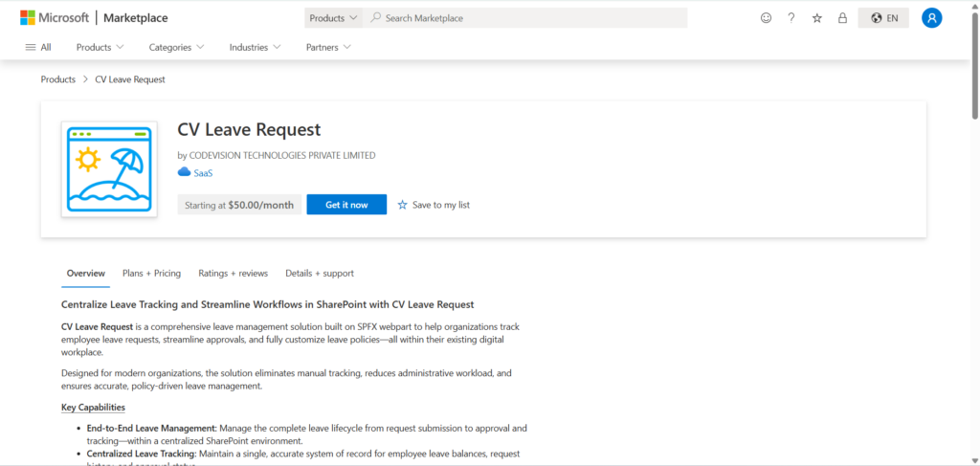Click the SaaS cloud icon
This screenshot has height=466, width=980.
tap(184, 172)
